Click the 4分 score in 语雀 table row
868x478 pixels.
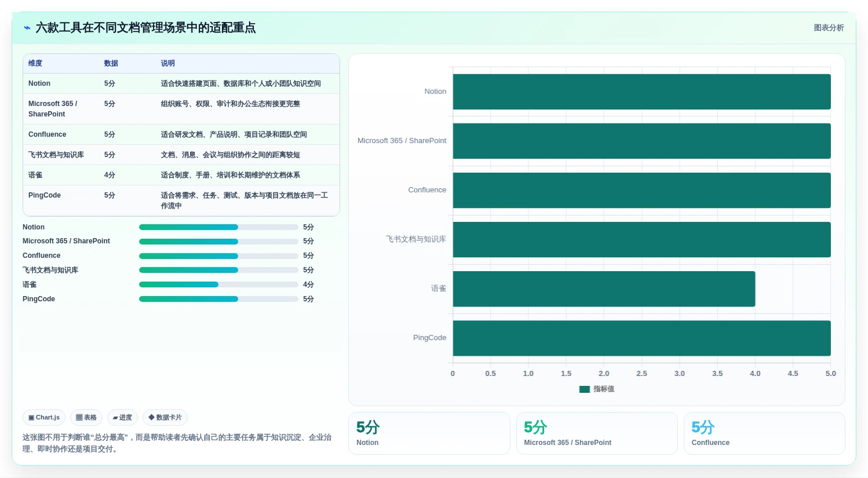110,175
